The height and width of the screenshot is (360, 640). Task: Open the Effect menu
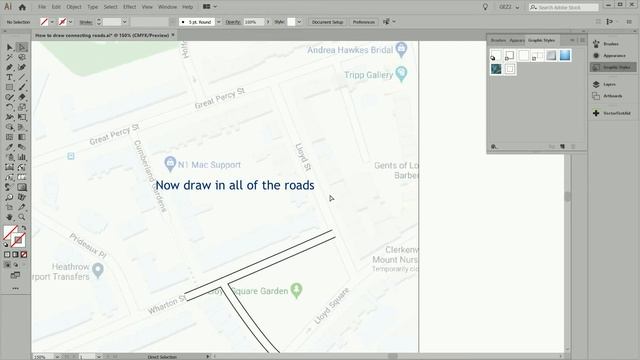pyautogui.click(x=129, y=7)
